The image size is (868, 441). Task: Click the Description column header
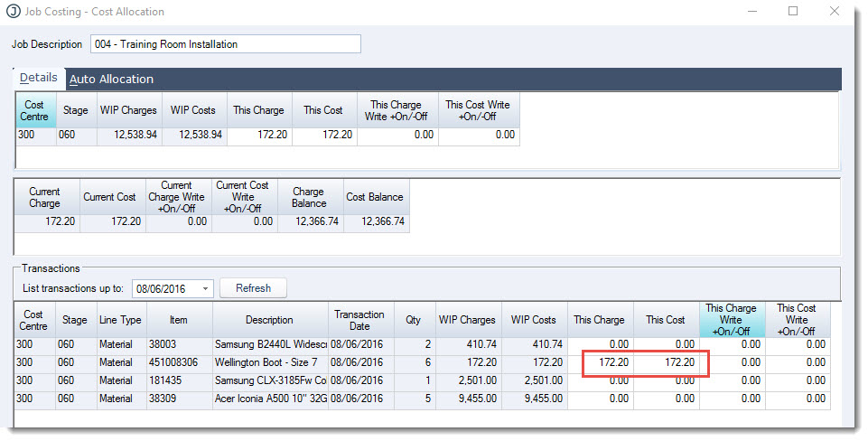click(x=270, y=320)
